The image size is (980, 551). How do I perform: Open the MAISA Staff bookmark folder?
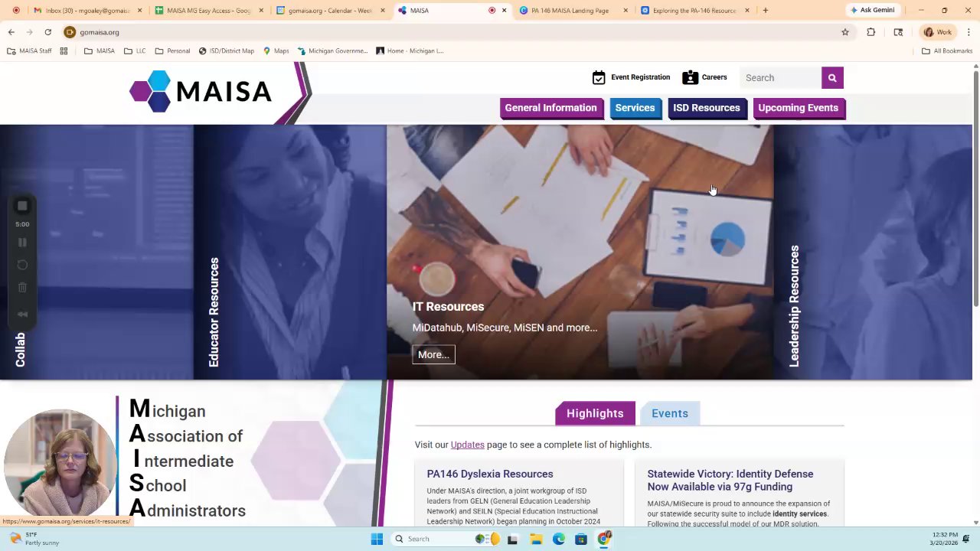point(30,51)
